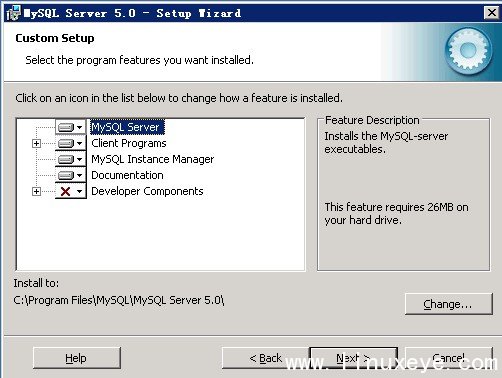This screenshot has width=502, height=378.
Task: Select the Developer Components feature label
Action: (x=147, y=191)
